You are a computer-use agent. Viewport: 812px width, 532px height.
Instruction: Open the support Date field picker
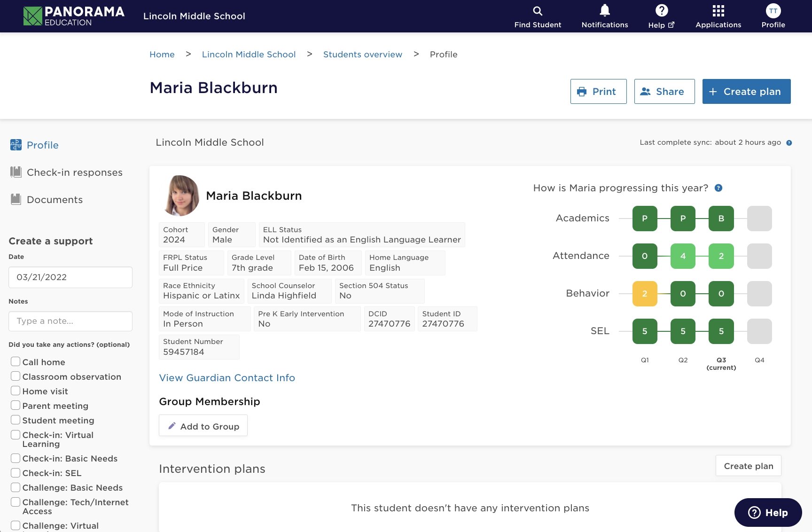[70, 277]
